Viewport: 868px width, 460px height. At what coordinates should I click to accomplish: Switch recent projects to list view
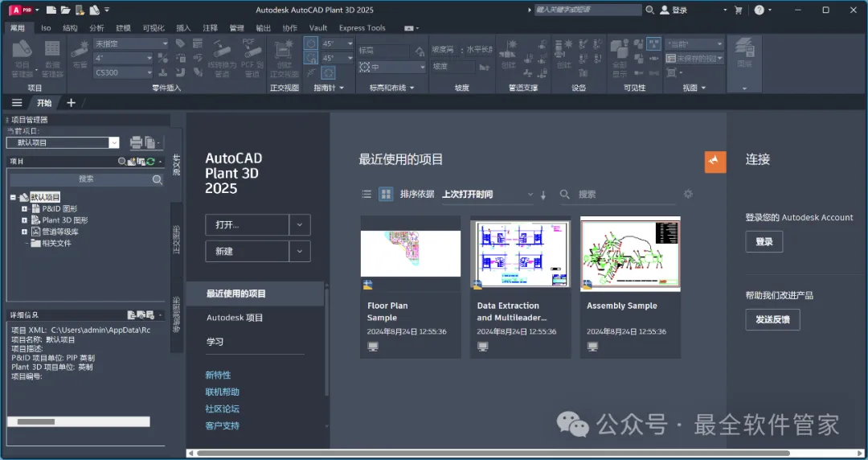point(366,194)
